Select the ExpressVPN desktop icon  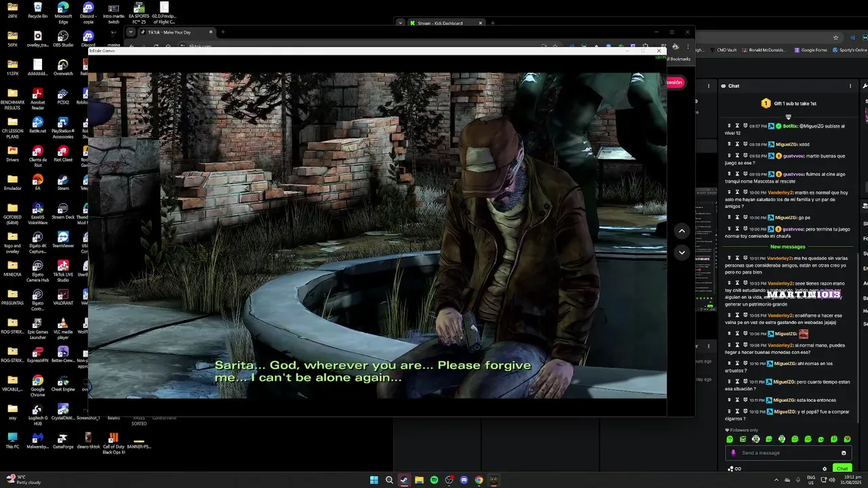[x=37, y=354]
